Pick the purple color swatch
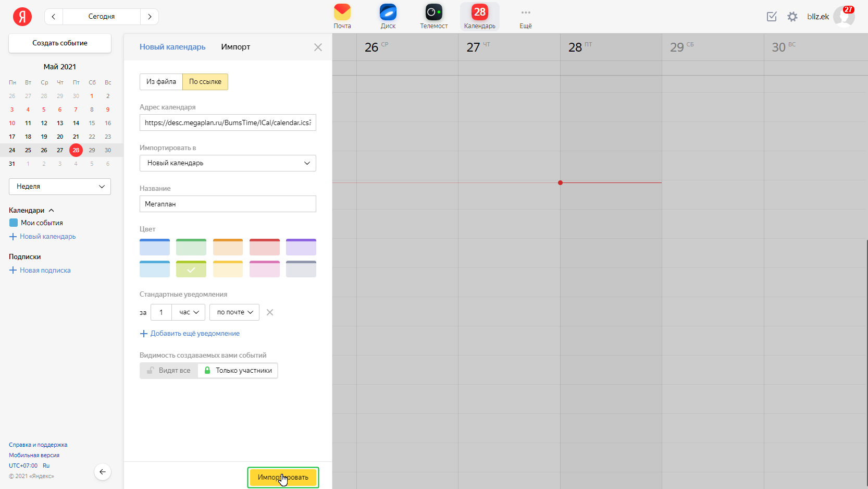 point(301,247)
